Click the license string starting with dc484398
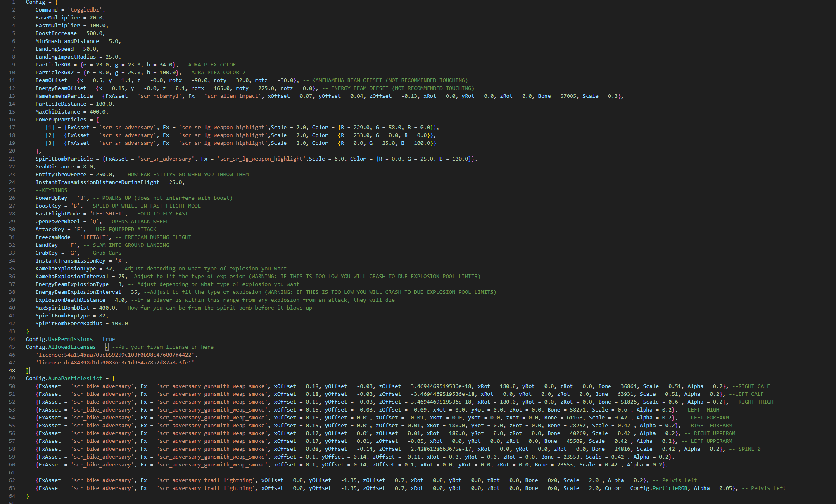This screenshot has width=836, height=504. tap(115, 362)
